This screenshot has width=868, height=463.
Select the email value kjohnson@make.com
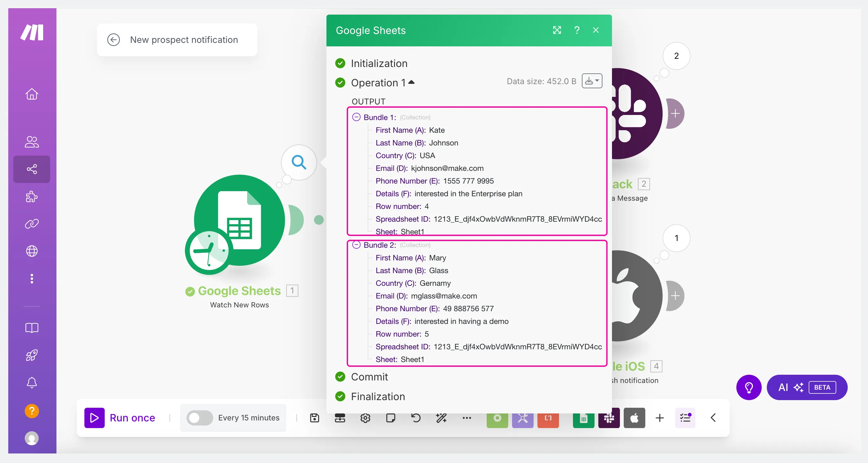click(447, 168)
